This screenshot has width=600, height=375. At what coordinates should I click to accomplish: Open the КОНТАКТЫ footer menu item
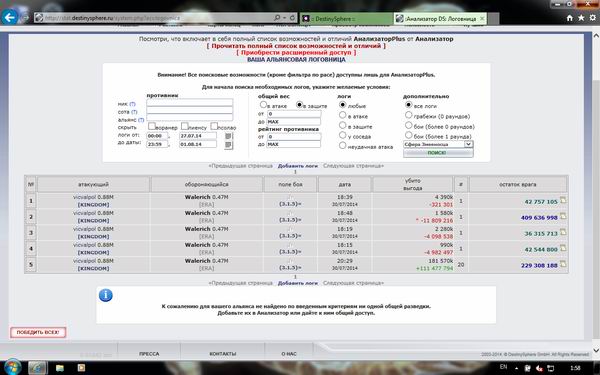click(223, 354)
